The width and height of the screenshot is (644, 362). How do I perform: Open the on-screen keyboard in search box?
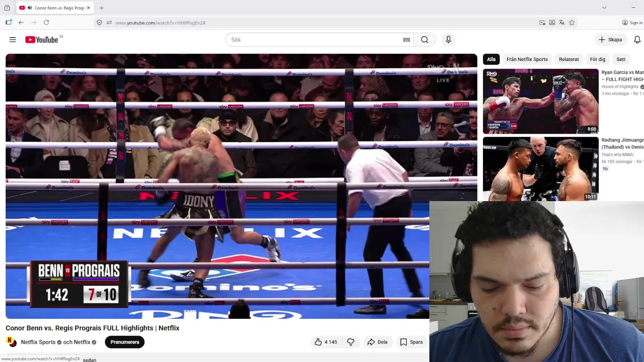407,40
